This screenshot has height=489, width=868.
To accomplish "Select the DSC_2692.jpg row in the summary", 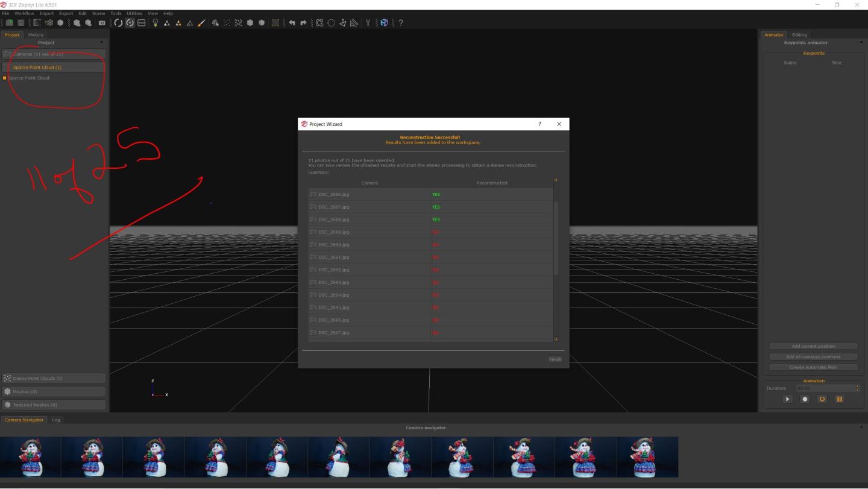I will (430, 270).
